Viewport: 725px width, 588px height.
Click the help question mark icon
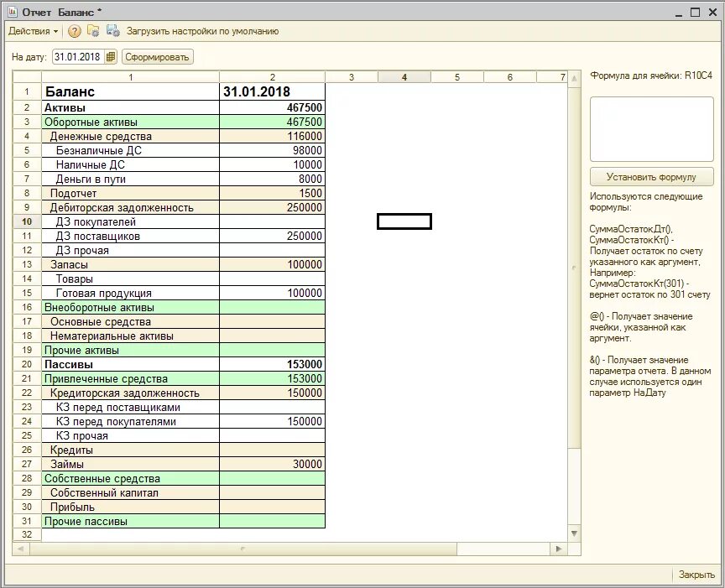74,31
